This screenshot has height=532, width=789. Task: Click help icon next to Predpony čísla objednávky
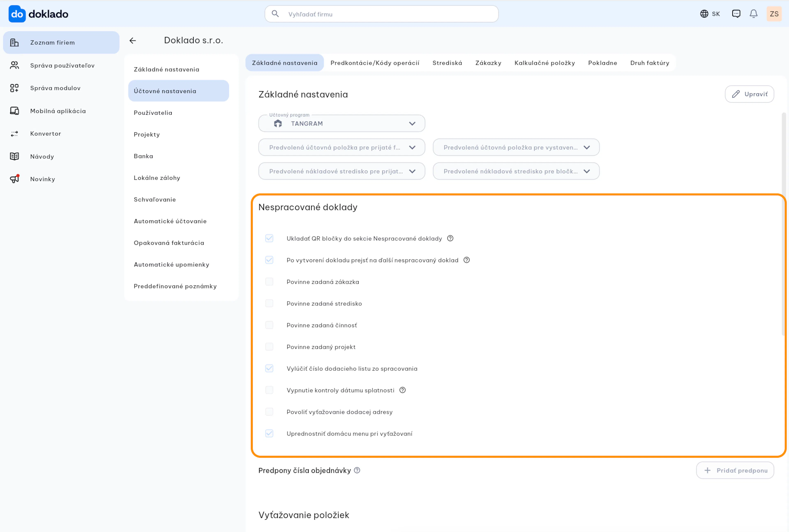[357, 470]
